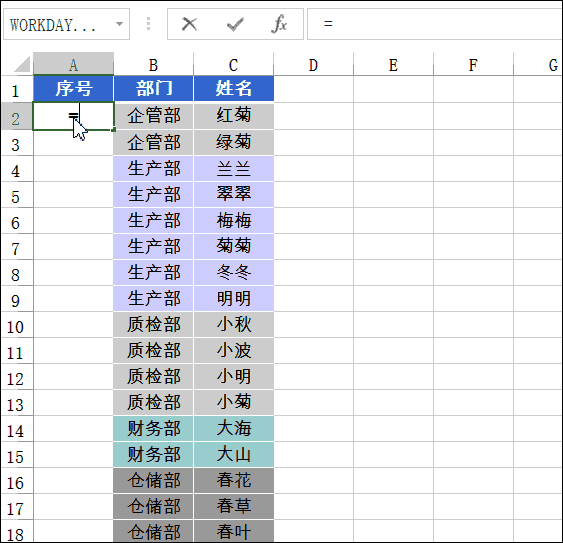Select row 10 header
The height and width of the screenshot is (543, 563).
click(x=17, y=325)
